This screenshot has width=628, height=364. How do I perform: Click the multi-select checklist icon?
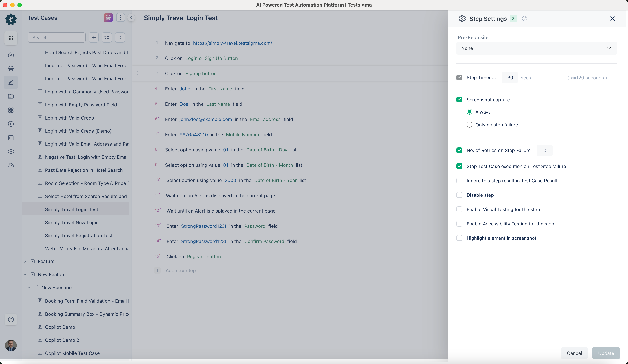click(107, 38)
